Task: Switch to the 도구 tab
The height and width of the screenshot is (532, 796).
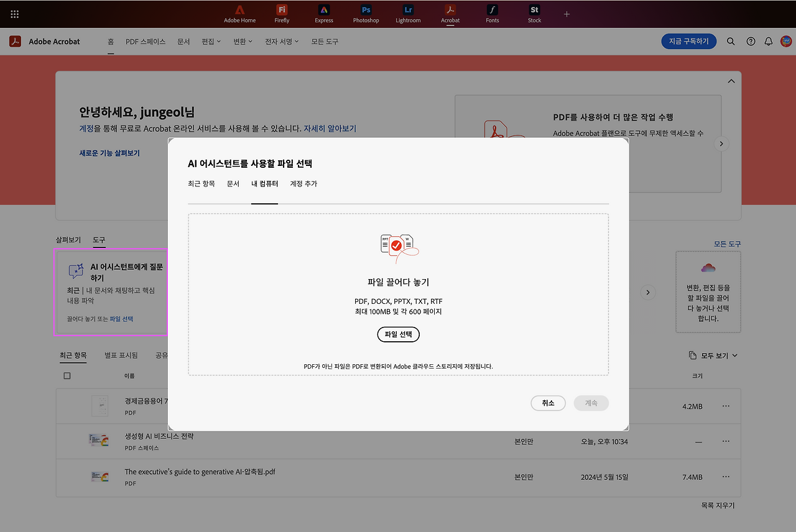Action: 99,239
